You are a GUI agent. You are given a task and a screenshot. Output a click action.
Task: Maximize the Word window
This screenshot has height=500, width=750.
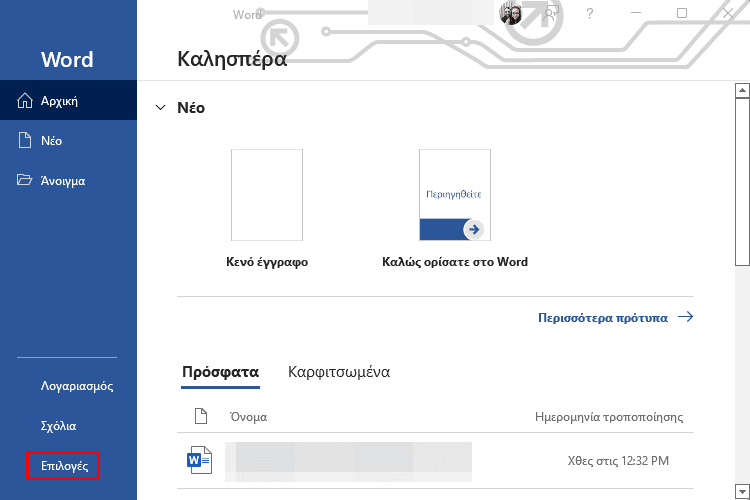click(x=682, y=13)
